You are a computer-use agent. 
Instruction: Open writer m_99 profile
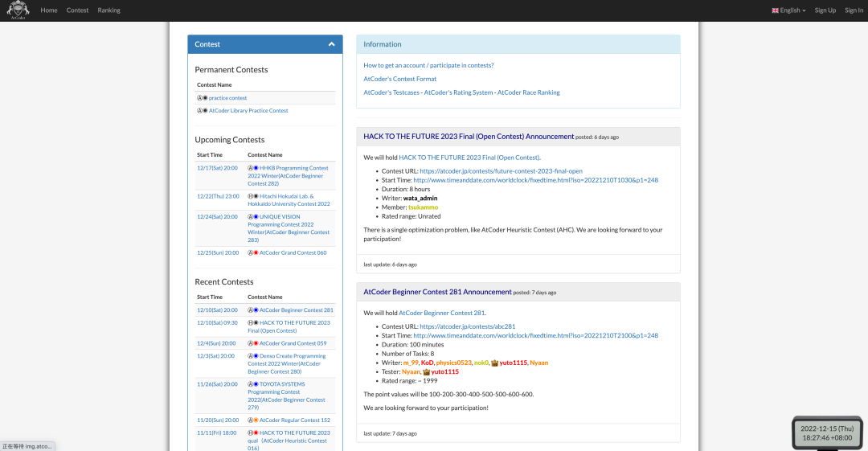[410, 363]
